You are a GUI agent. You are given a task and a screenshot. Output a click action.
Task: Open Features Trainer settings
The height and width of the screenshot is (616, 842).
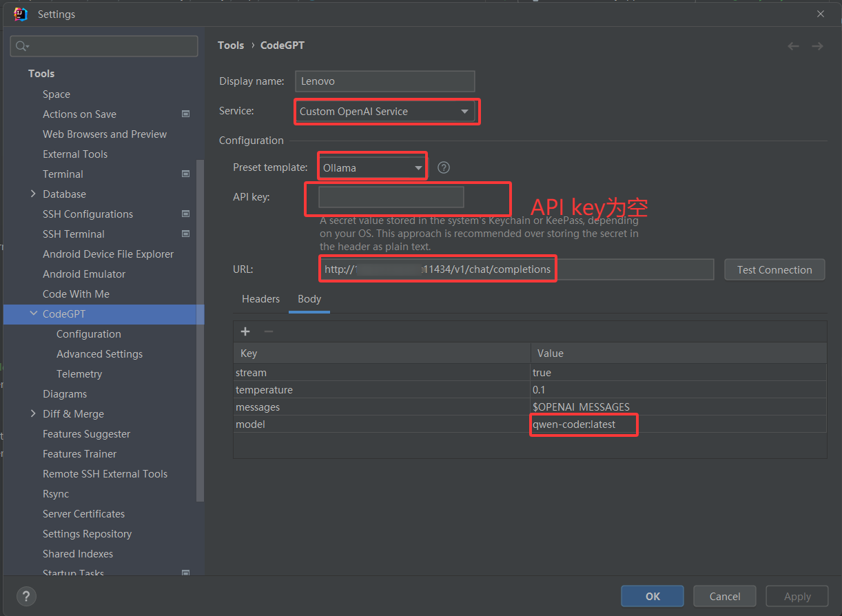click(79, 453)
